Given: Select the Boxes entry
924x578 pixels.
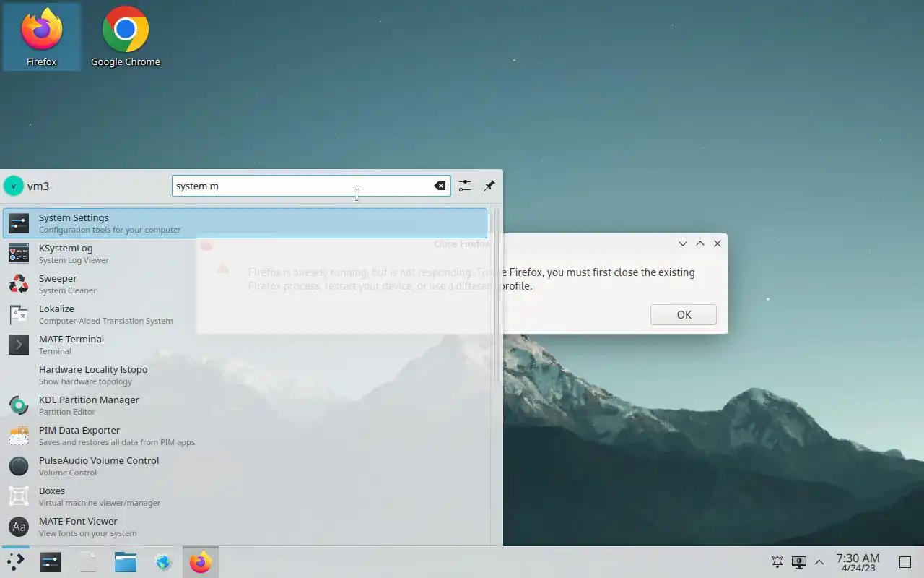Looking at the screenshot, I should pos(245,496).
